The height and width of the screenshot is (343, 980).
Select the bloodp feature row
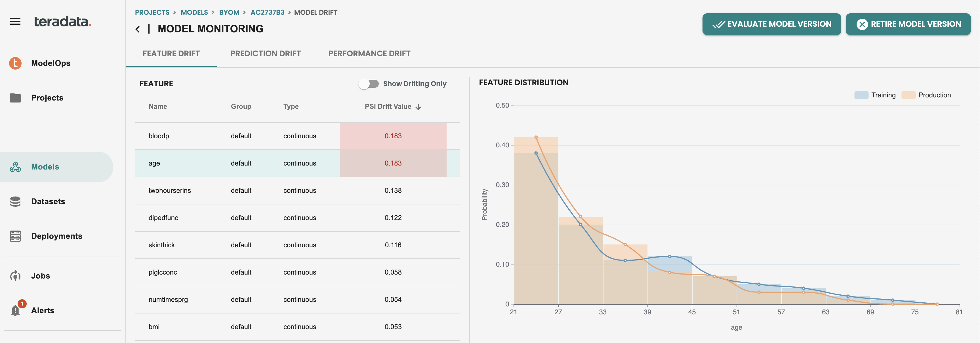click(298, 136)
